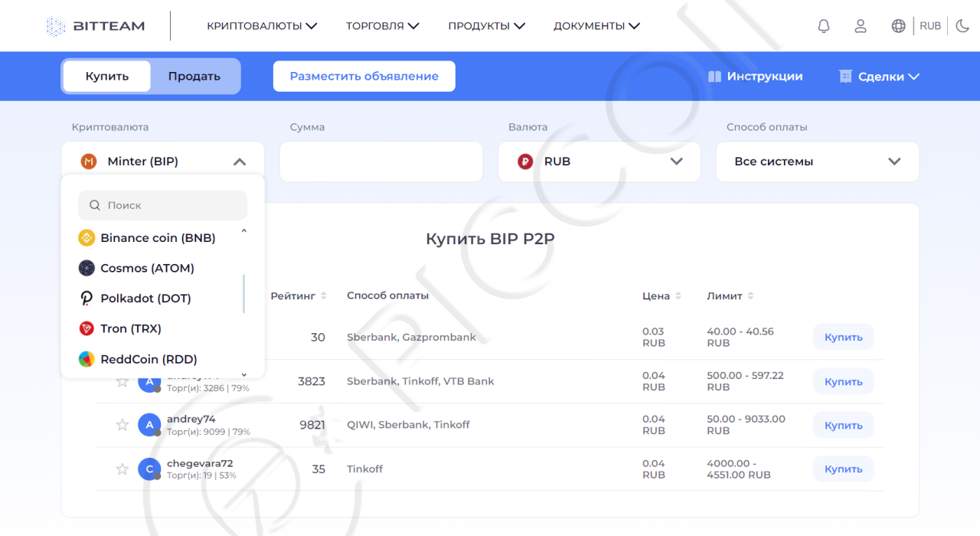Click the globe language icon

tap(899, 26)
